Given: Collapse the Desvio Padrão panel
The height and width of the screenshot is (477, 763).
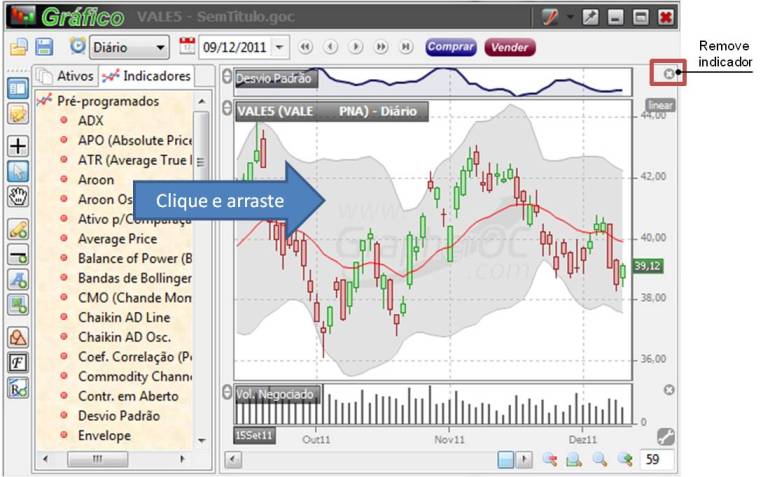Looking at the screenshot, I should click(x=227, y=76).
